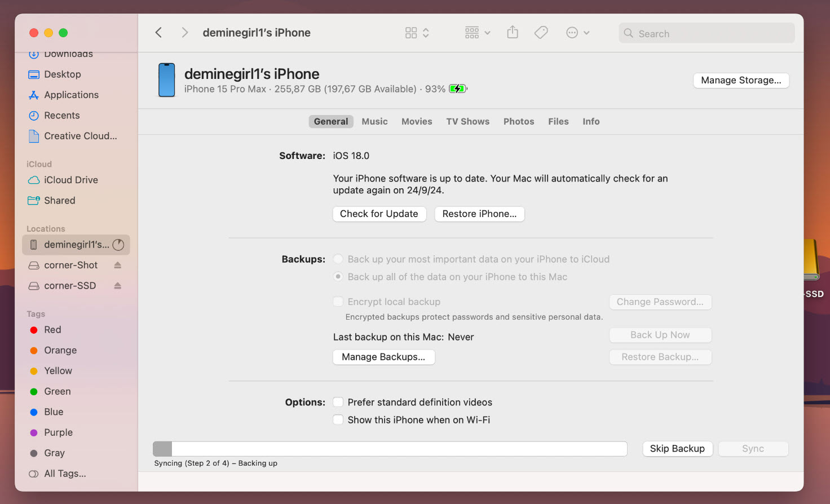Click sync progress spinner beside iPhone
The height and width of the screenshot is (504, 830).
(x=118, y=245)
